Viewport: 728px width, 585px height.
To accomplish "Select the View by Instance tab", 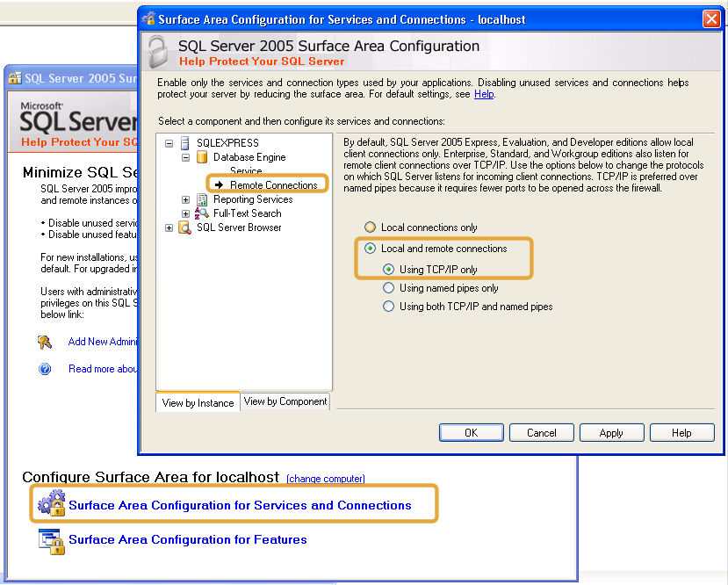I will pyautogui.click(x=197, y=401).
